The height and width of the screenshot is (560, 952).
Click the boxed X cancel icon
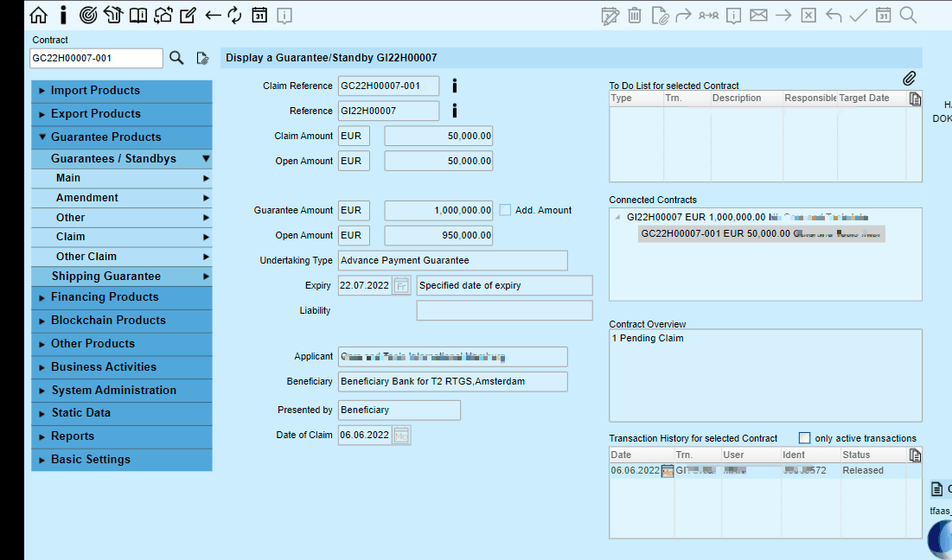coord(808,16)
